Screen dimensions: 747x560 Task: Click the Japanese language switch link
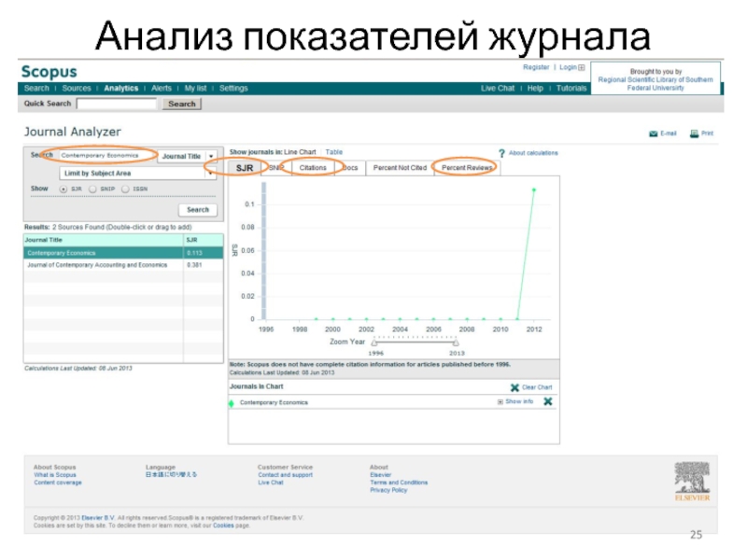[x=171, y=475]
